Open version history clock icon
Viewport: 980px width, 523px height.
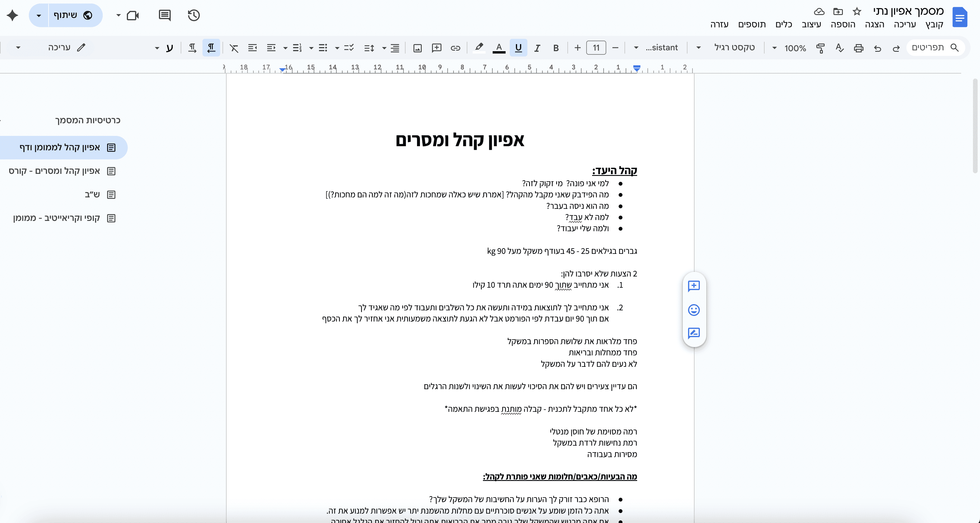click(194, 15)
